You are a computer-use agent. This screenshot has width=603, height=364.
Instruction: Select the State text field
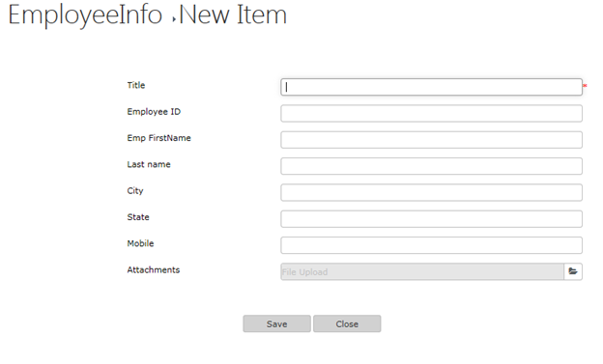point(432,219)
